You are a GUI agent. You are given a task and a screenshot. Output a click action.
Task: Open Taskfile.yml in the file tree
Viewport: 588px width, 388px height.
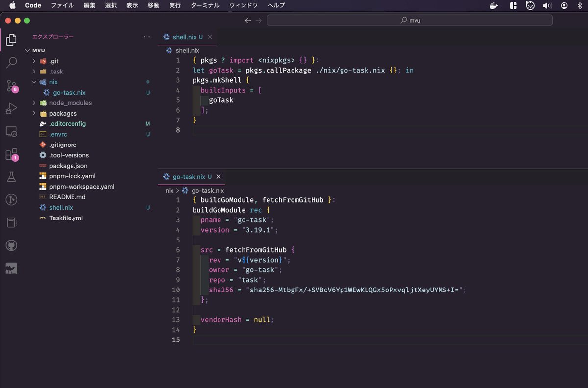click(66, 218)
